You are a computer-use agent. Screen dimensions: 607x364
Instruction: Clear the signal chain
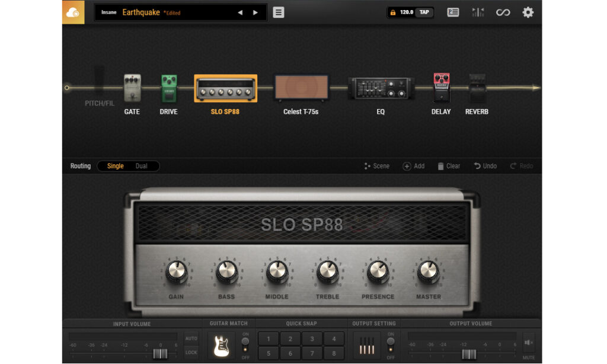(449, 166)
